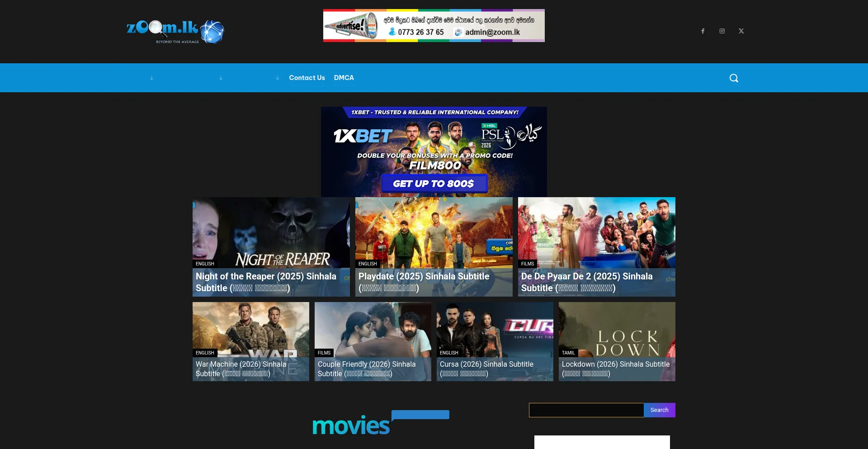The width and height of the screenshot is (868, 449).
Task: Open Lockdown (2026) Sinhala Subtitle title link
Action: tap(616, 369)
